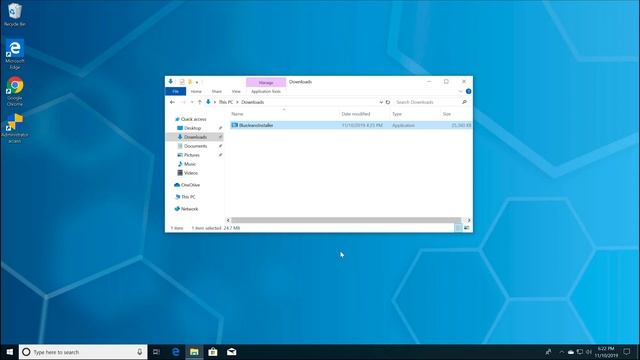Image resolution: width=640 pixels, height=360 pixels.
Task: Open Microsoft Store from the taskbar
Action: click(213, 352)
